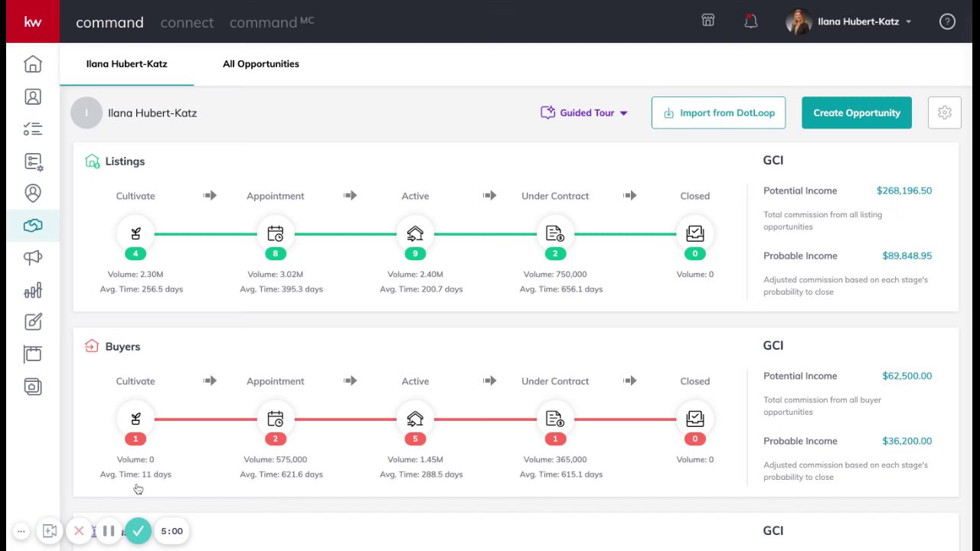Open the megaphone campaigns sidebar icon
Viewport: 980px width, 551px height.
coord(33,258)
